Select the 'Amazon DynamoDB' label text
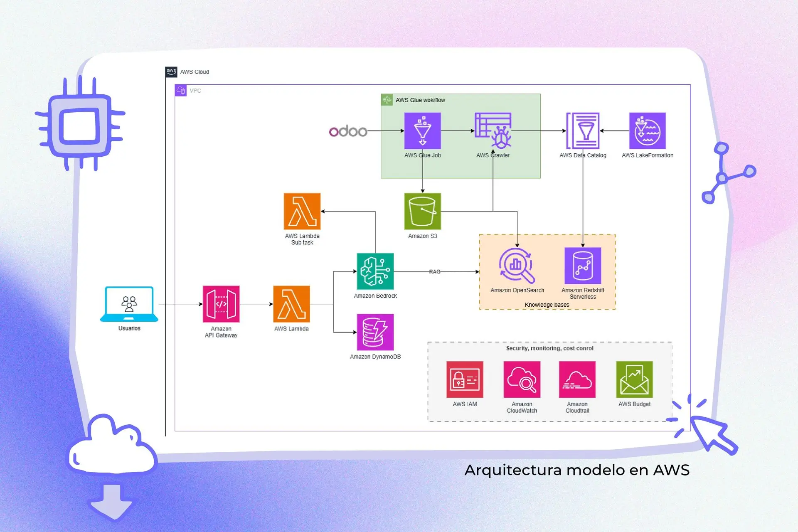This screenshot has height=532, width=798. click(375, 357)
